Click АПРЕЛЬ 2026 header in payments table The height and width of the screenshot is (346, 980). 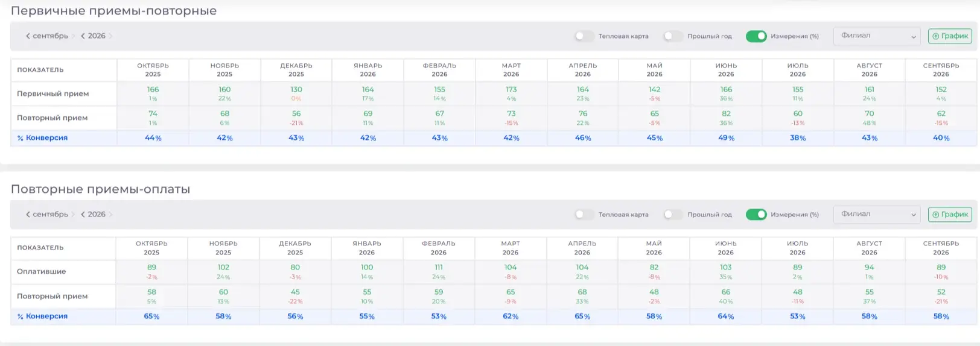point(582,248)
